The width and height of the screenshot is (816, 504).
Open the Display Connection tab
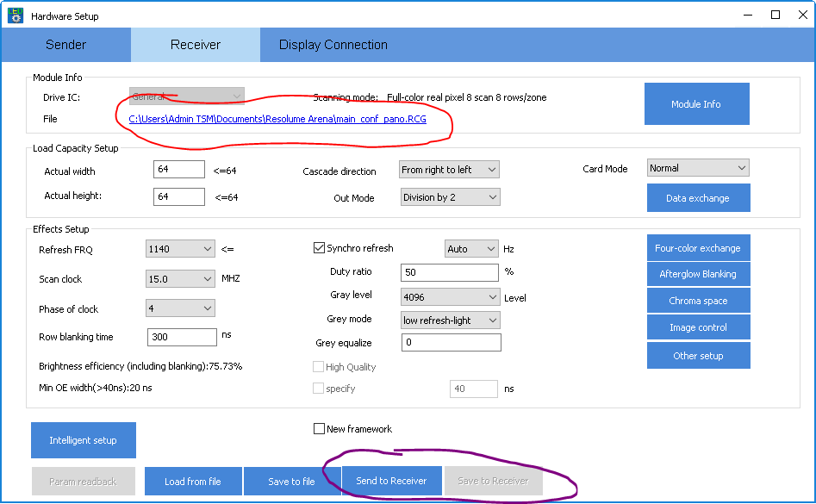(333, 45)
